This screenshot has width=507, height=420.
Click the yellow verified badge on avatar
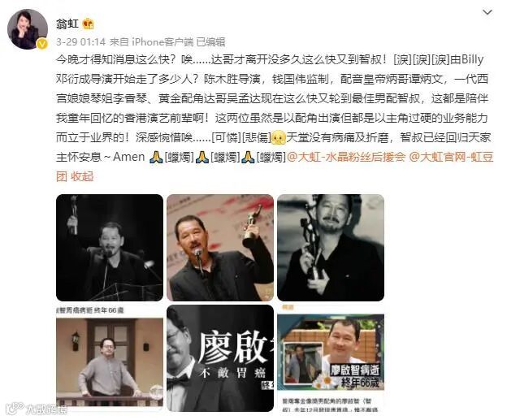(42, 44)
